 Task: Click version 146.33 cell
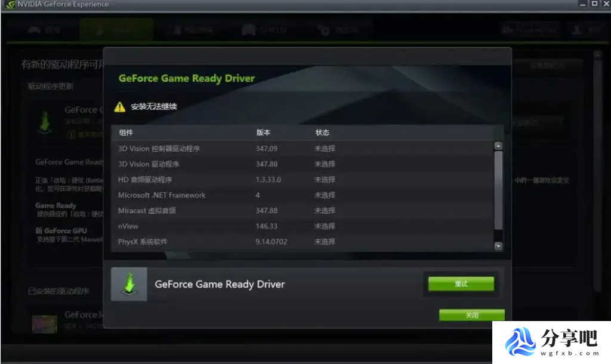(x=267, y=226)
